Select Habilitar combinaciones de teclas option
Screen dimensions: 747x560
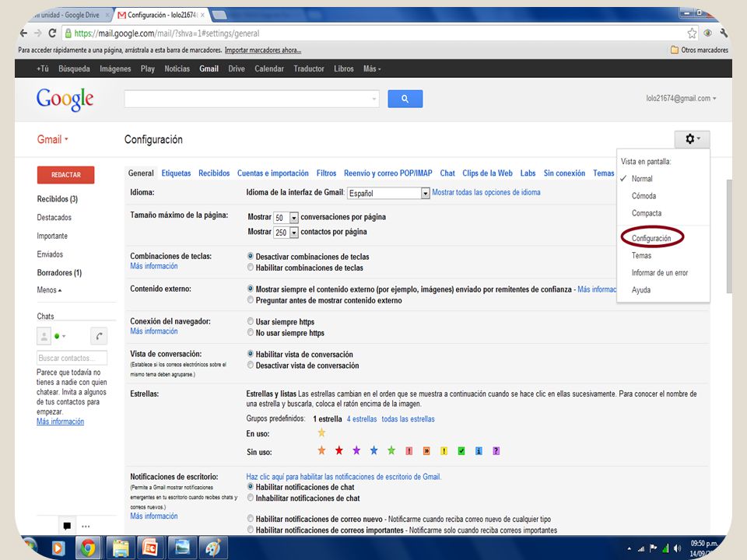tap(250, 268)
